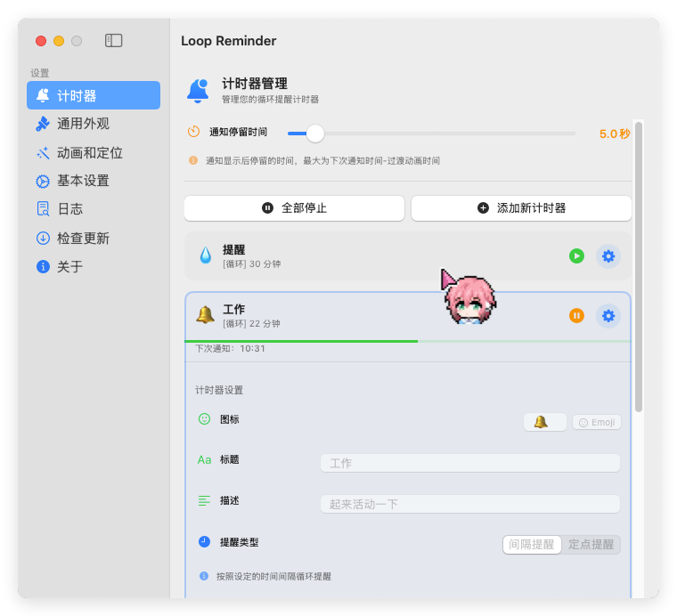
Task: Toggle the sidebar visibility icon
Action: click(113, 41)
